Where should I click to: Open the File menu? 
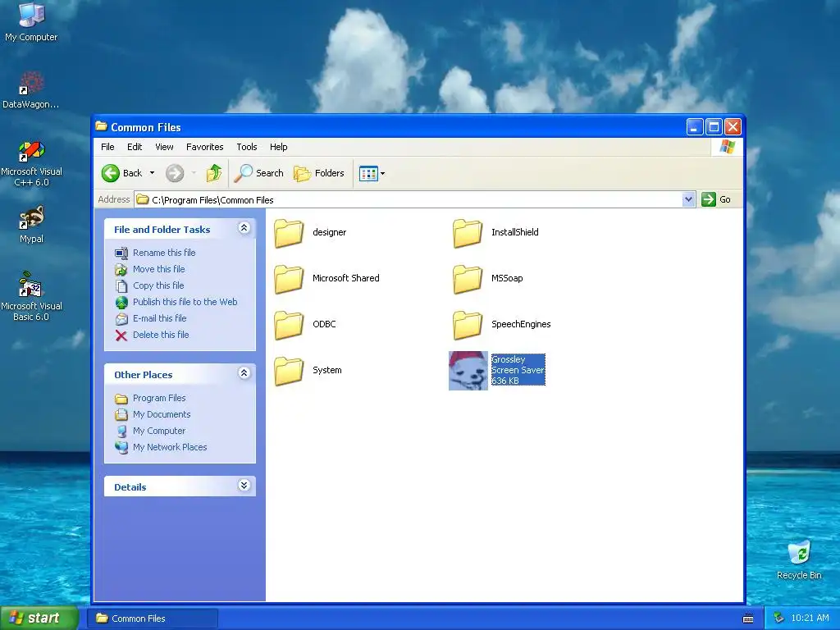(107, 147)
